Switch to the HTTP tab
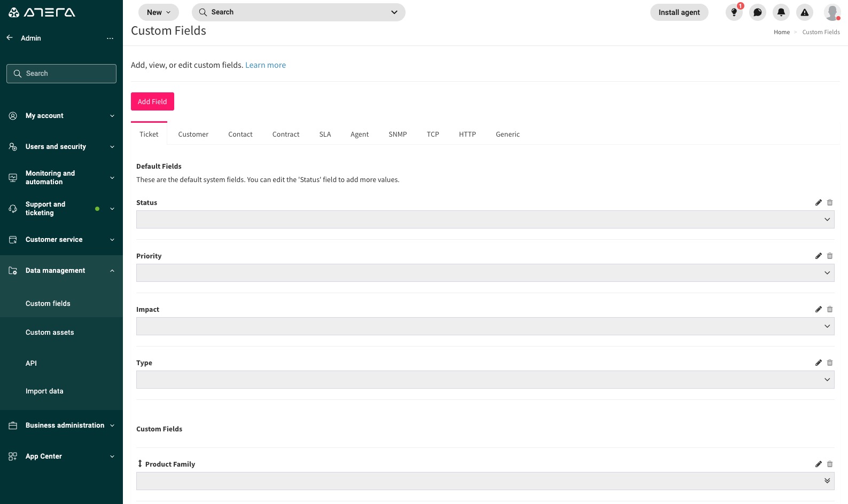The height and width of the screenshot is (504, 848). 468,134
